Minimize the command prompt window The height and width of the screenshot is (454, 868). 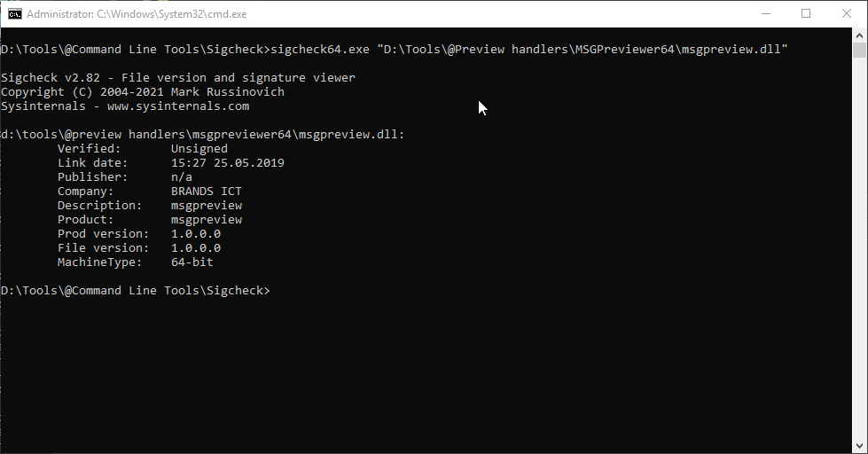click(764, 14)
